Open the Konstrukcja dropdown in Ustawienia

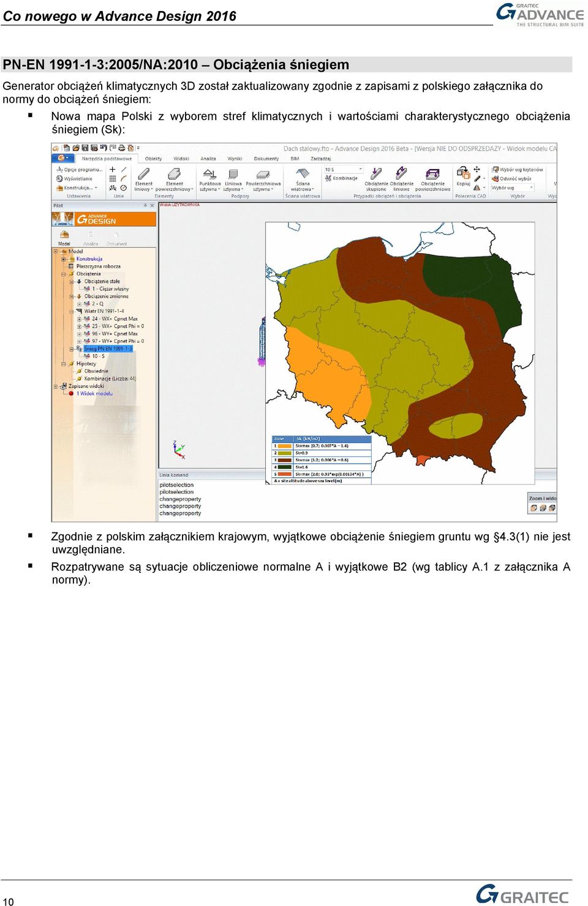(77, 188)
